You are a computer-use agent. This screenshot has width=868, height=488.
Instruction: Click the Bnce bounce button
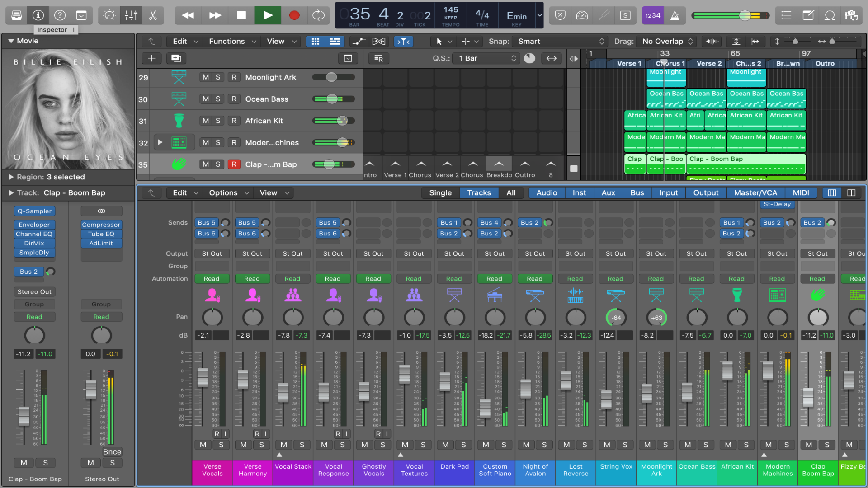click(x=112, y=452)
